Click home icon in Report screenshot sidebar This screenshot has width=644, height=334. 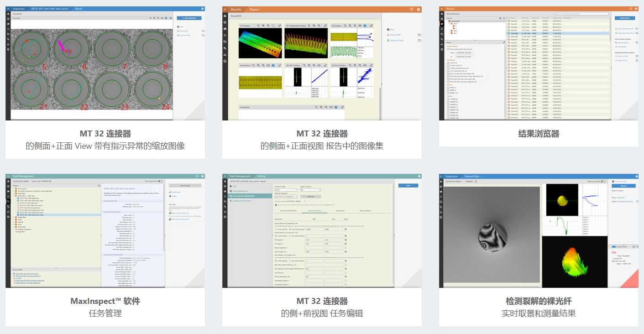[x=225, y=16]
